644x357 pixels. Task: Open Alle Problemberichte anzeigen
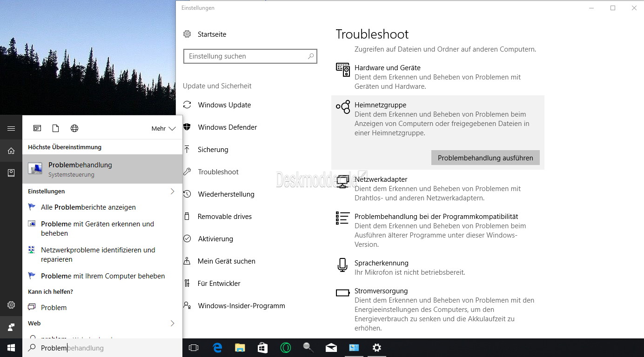tap(102, 207)
